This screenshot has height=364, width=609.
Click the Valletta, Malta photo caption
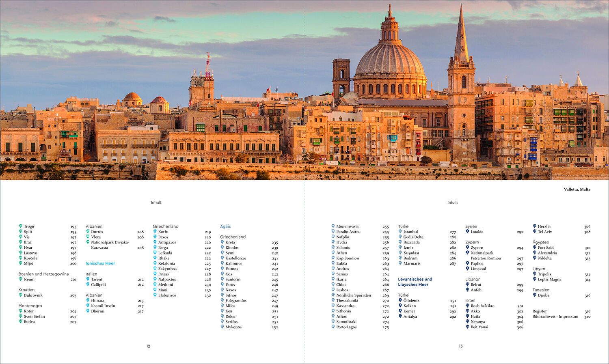[x=577, y=190]
